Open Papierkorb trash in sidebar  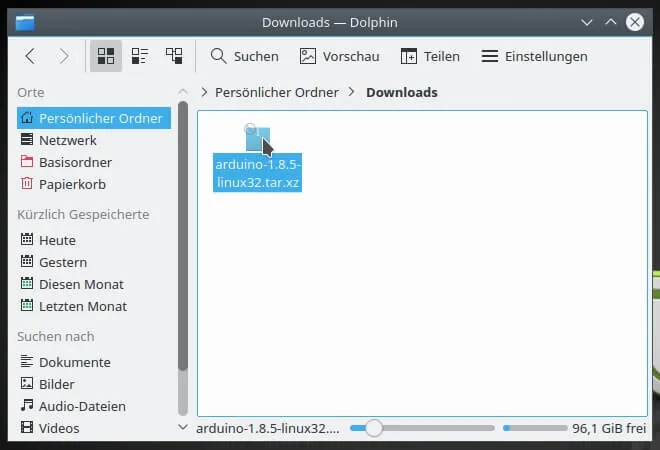pos(71,184)
